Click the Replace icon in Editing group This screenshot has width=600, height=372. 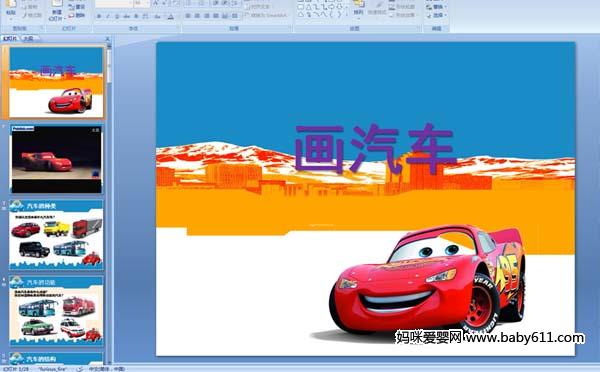pos(436,7)
